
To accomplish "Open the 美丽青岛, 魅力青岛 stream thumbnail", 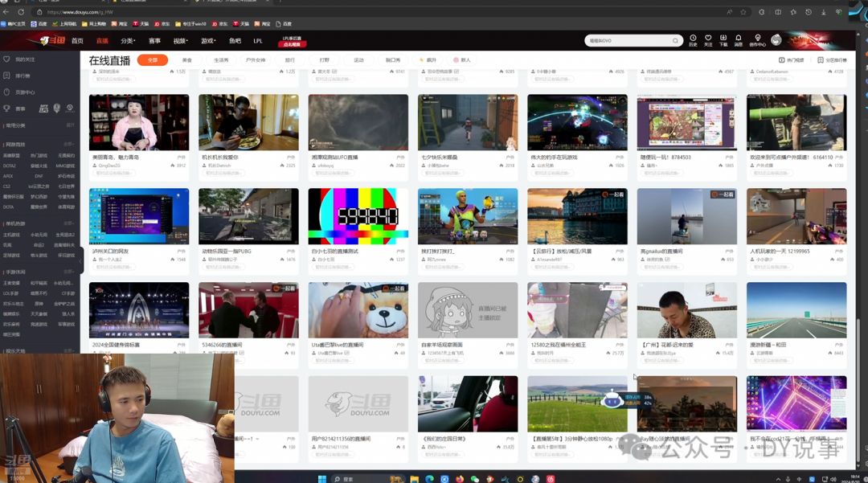I will (139, 122).
